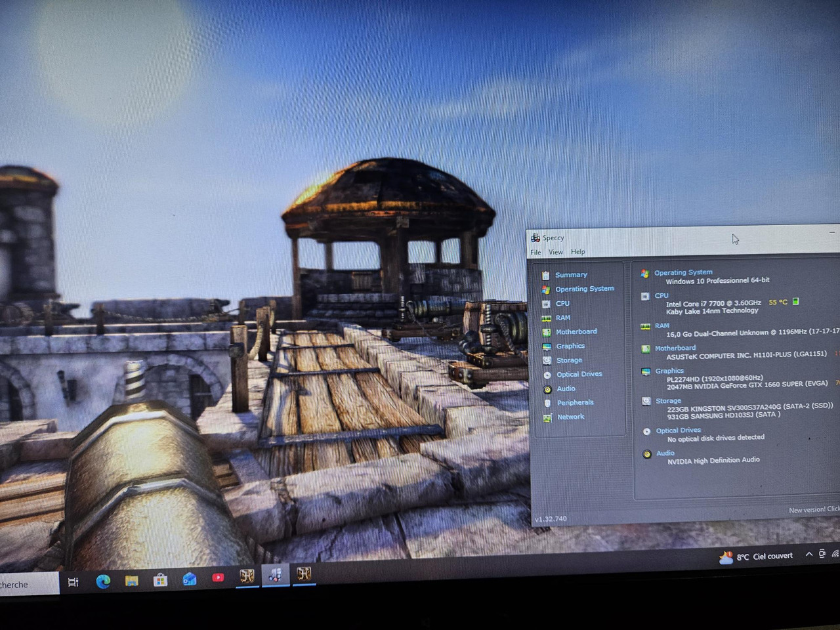This screenshot has height=630, width=840.
Task: Click the '55 °C' CPU temperature value
Action: click(778, 303)
